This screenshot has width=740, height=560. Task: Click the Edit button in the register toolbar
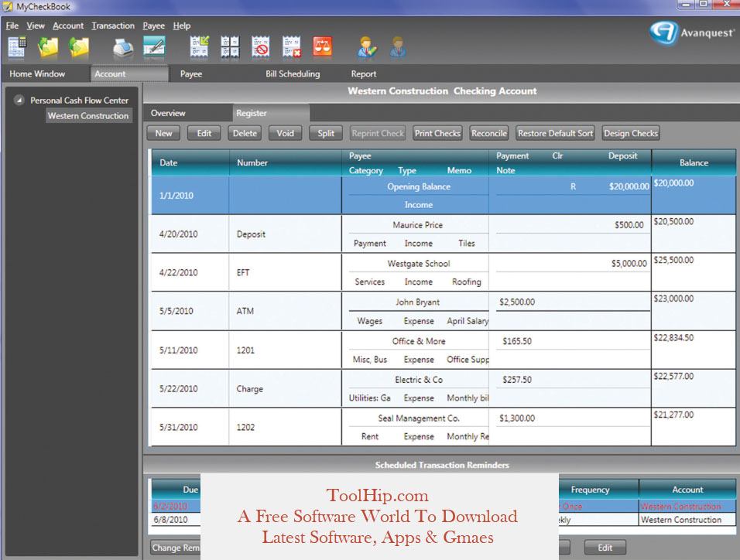point(204,134)
